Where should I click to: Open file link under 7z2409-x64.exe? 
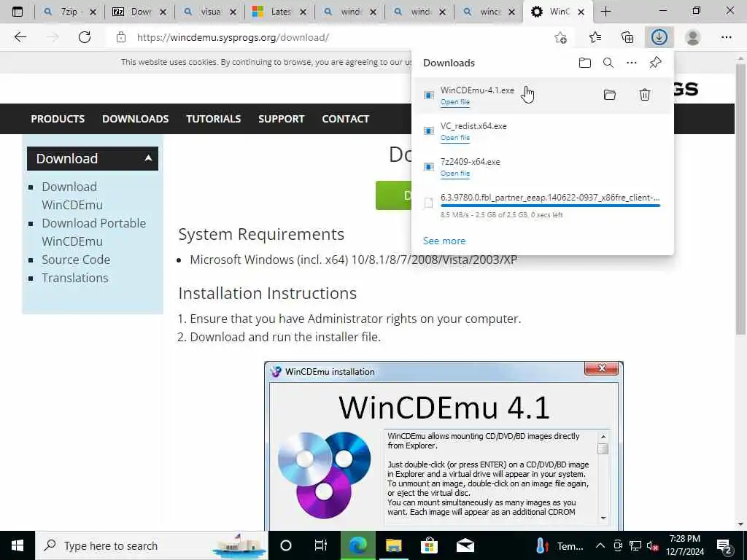(455, 174)
